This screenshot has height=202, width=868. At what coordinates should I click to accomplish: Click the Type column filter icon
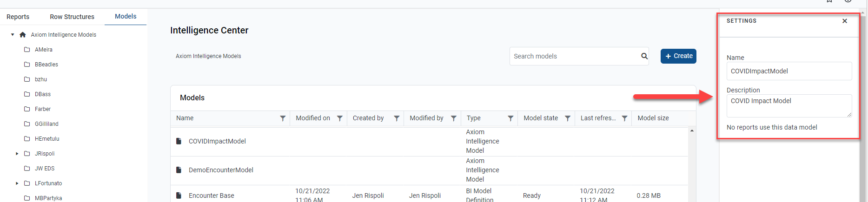[x=510, y=118]
